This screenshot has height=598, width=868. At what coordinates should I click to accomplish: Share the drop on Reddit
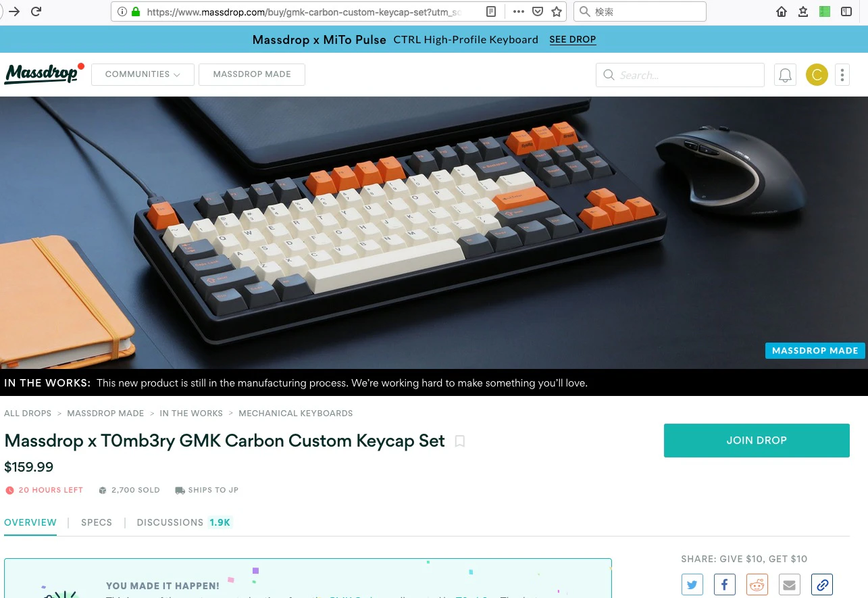(757, 584)
